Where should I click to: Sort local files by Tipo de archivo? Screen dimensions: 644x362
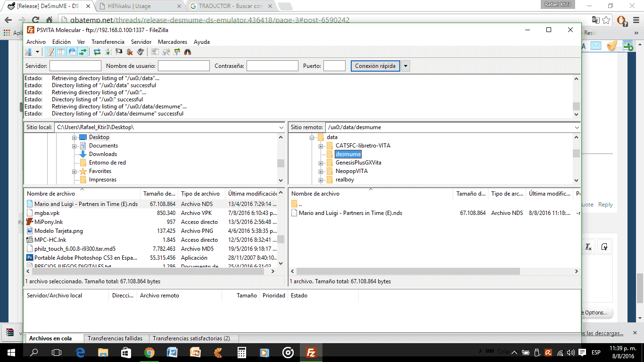pos(201,194)
